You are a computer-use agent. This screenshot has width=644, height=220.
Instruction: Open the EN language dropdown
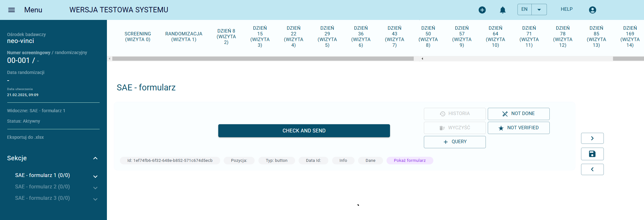click(539, 9)
